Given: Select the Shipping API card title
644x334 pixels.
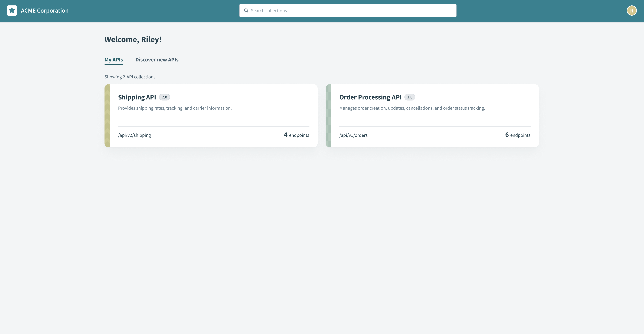Looking at the screenshot, I should pyautogui.click(x=137, y=97).
